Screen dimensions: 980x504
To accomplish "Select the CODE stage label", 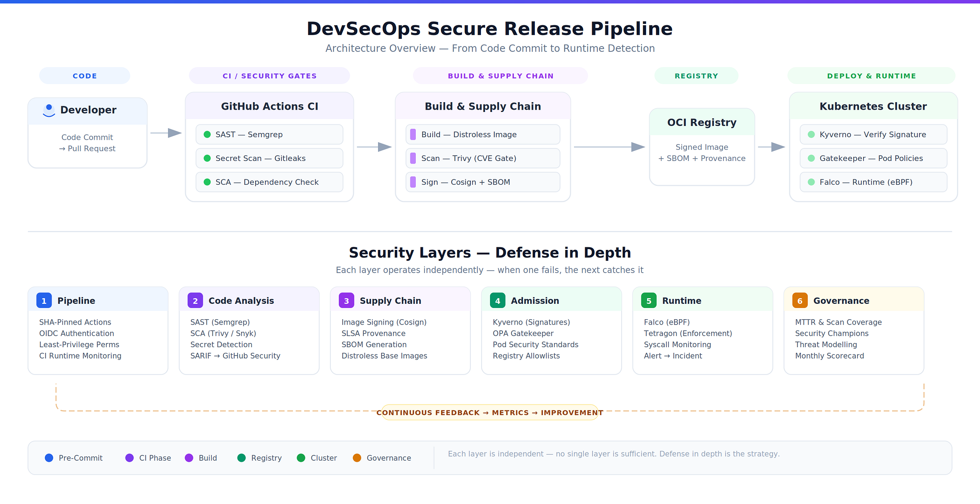I will [x=84, y=76].
